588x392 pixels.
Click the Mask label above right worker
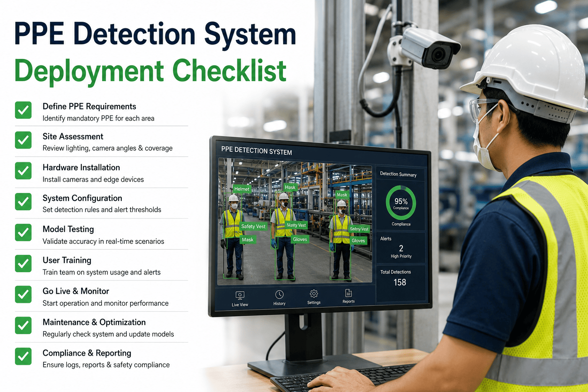click(x=342, y=194)
